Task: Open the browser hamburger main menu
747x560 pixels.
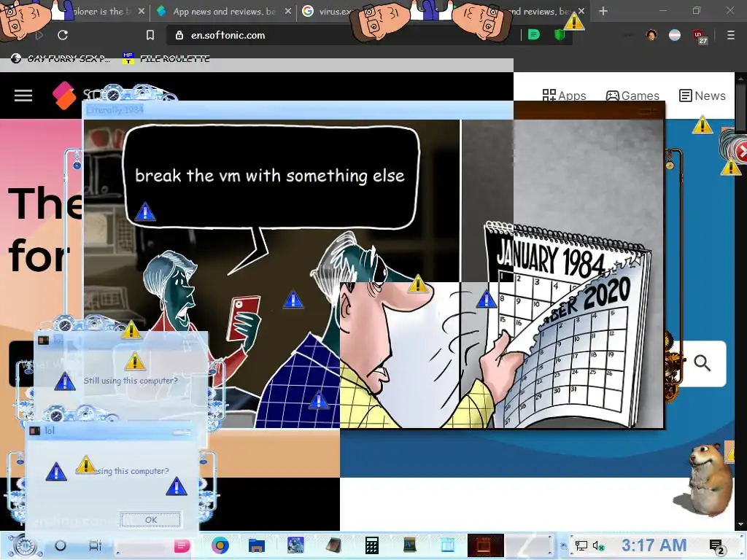Action: [731, 35]
